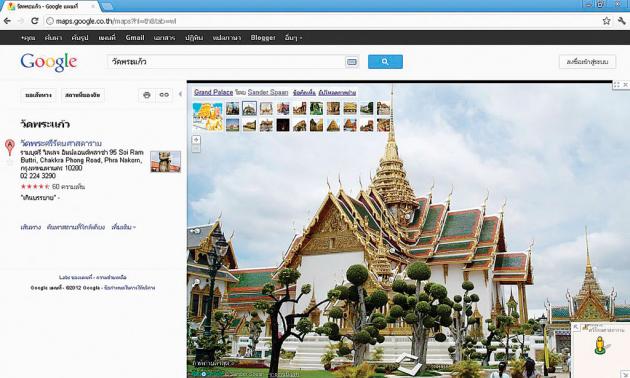Open Chrome wrench settings menu
Image resolution: width=630 pixels, height=378 pixels.
point(622,21)
